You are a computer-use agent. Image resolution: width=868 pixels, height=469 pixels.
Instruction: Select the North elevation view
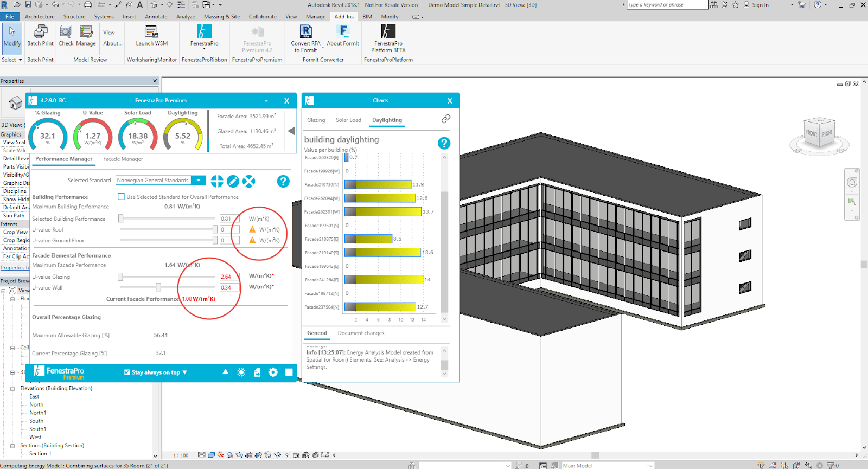pyautogui.click(x=36, y=405)
